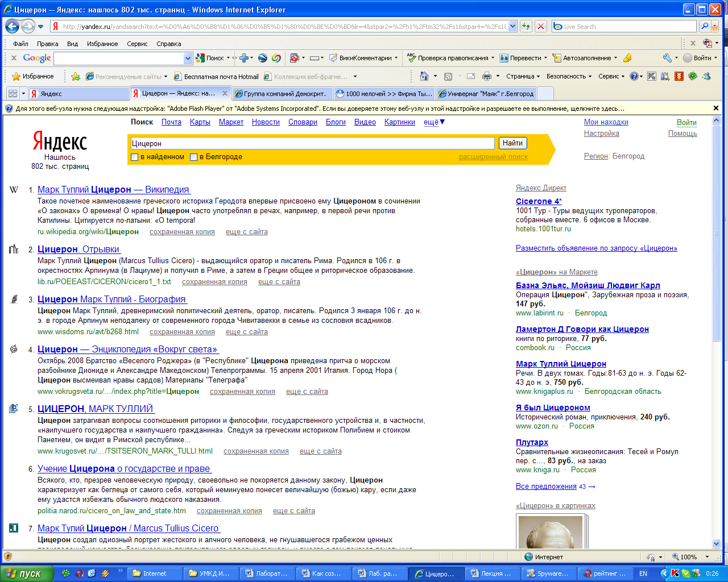Switch to '1000 мелочей >> Фирма' tab
The width and height of the screenshot is (728, 582).
(x=384, y=94)
